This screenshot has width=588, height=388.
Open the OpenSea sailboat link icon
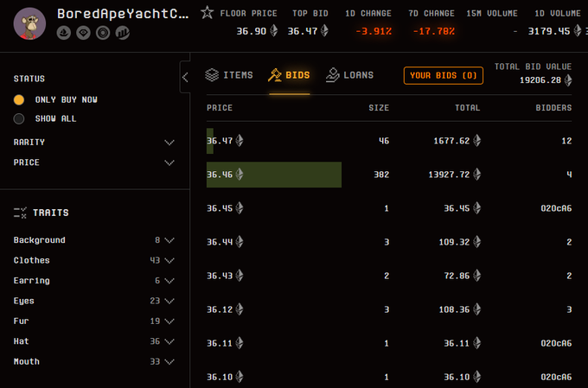point(64,33)
